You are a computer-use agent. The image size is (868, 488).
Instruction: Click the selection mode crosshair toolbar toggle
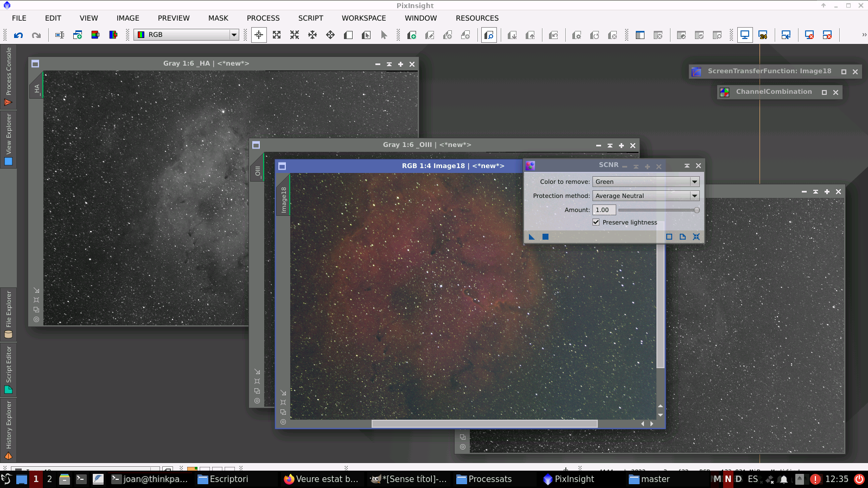pos(258,35)
